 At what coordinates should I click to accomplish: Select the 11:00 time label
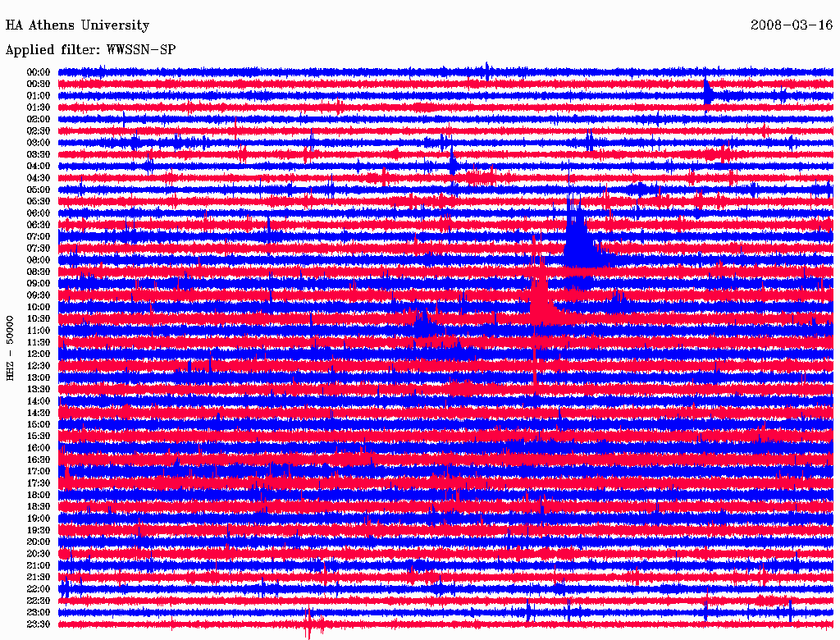coord(39,330)
